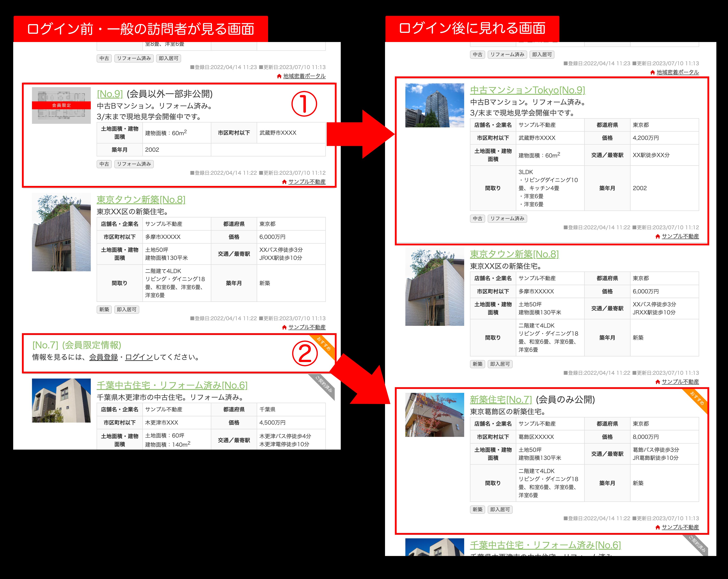Image resolution: width=728 pixels, height=579 pixels.
Task: Click サンプル不動産 link under [No.9] in pre-login screen
Action: 307,181
